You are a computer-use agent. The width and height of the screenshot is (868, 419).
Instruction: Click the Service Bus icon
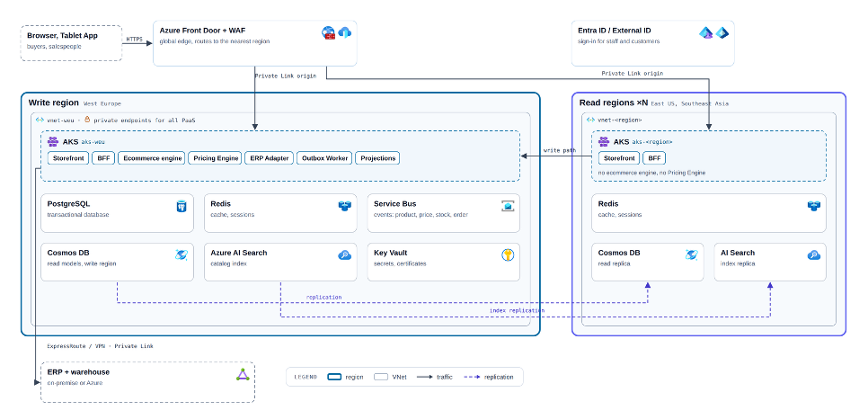click(x=508, y=206)
